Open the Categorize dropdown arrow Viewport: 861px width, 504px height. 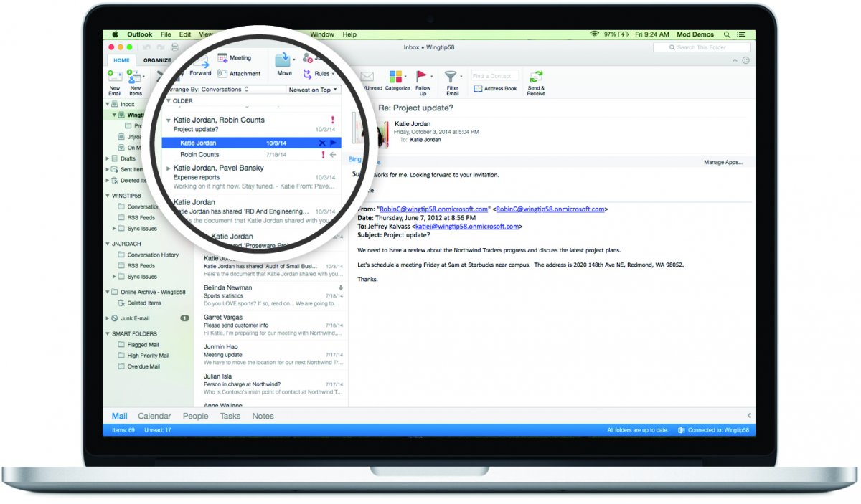406,75
